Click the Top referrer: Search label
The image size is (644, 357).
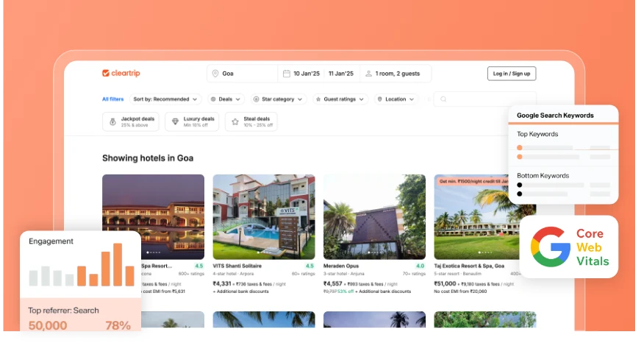[x=63, y=311]
